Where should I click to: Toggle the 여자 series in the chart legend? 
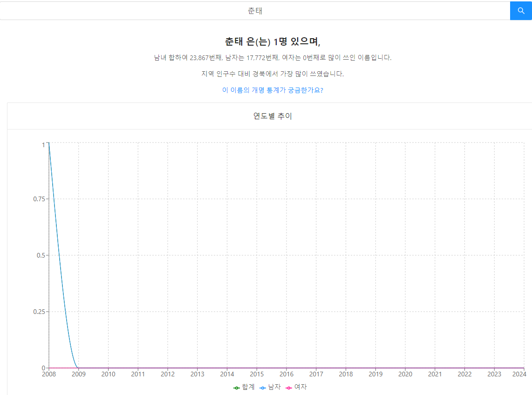296,387
